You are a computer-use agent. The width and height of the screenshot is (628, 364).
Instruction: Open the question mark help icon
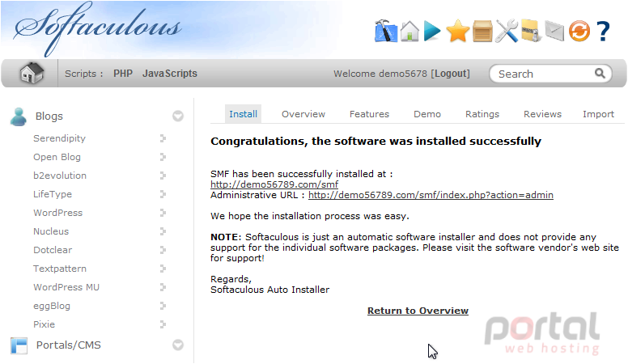point(603,32)
